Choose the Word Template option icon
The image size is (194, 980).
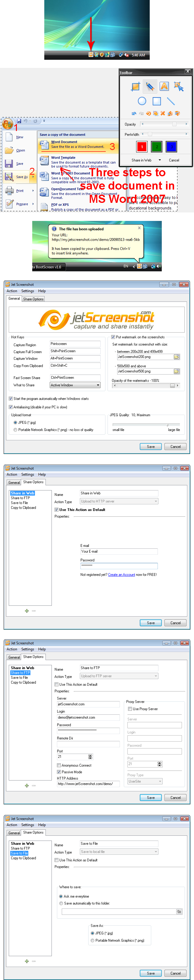tap(44, 161)
